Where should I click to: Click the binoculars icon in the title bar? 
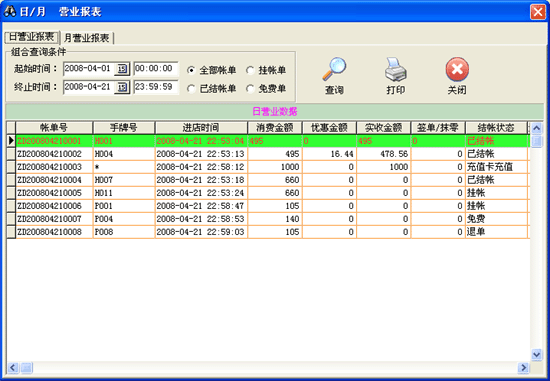10,12
